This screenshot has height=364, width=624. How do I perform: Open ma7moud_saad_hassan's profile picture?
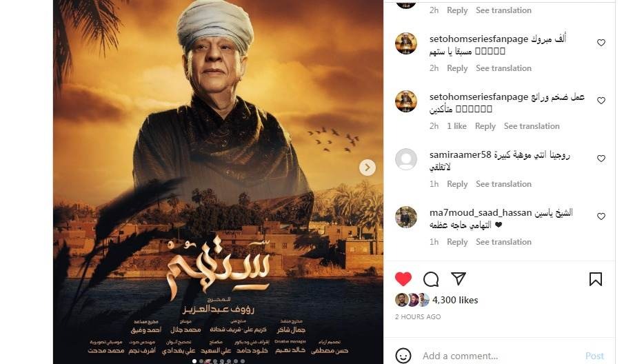406,217
